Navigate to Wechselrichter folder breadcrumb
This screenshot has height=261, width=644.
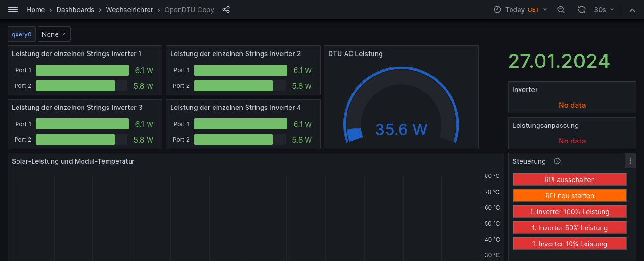[129, 10]
